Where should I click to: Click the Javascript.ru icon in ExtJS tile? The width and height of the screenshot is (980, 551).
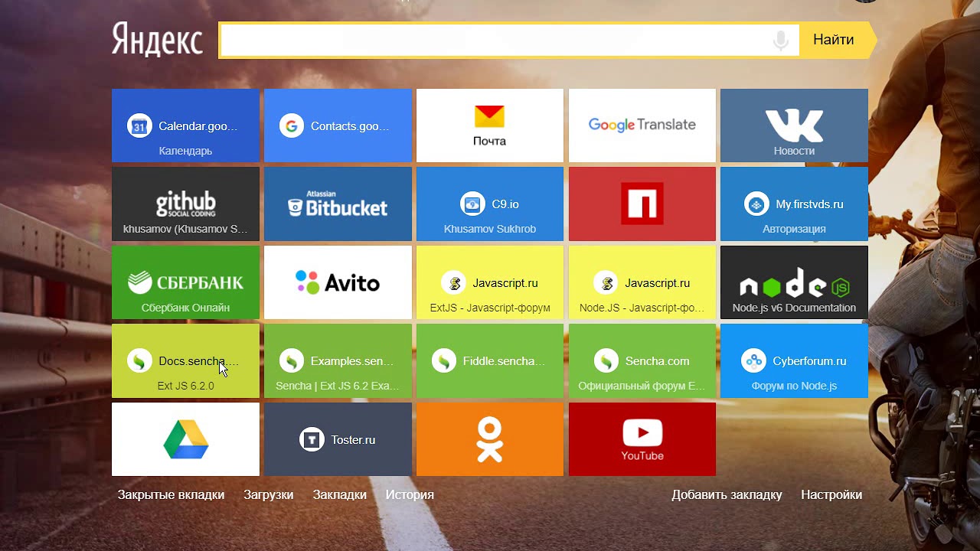[454, 283]
